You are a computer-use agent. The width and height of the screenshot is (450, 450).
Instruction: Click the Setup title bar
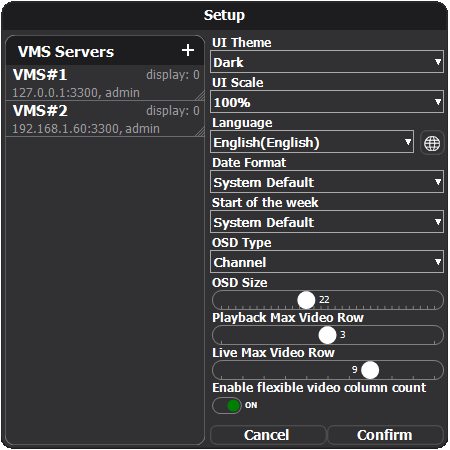point(225,15)
